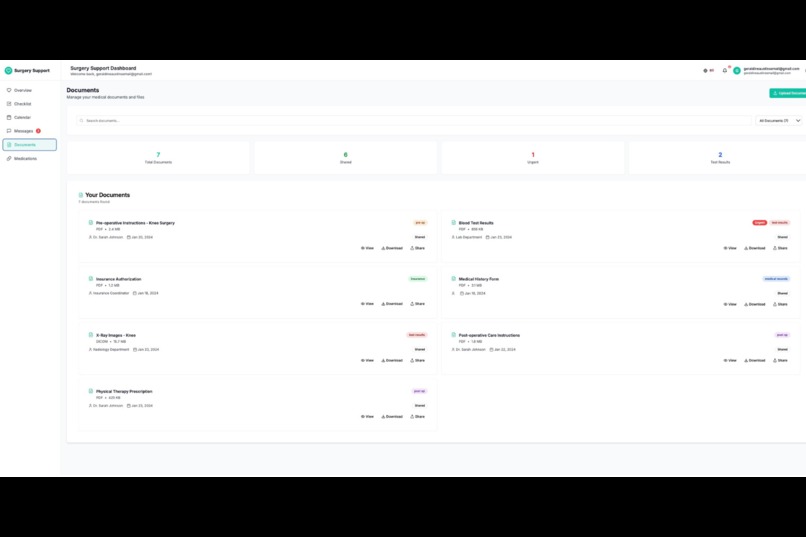Click the Total Documents stat card

point(158,158)
